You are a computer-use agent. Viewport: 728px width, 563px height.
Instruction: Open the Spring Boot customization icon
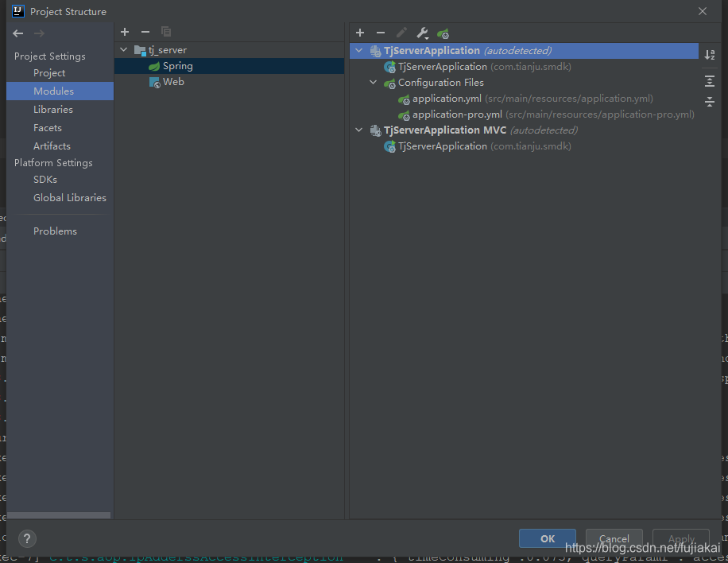[443, 33]
